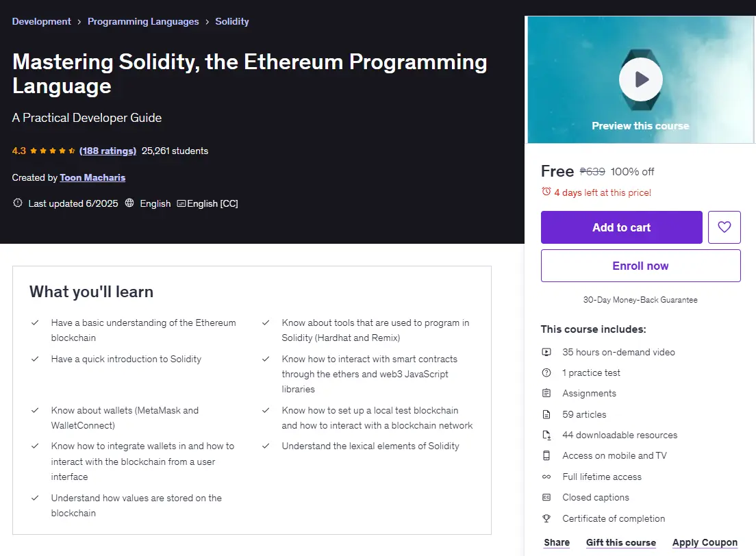
Task: Go to Development breadcrumb
Action: 42,21
